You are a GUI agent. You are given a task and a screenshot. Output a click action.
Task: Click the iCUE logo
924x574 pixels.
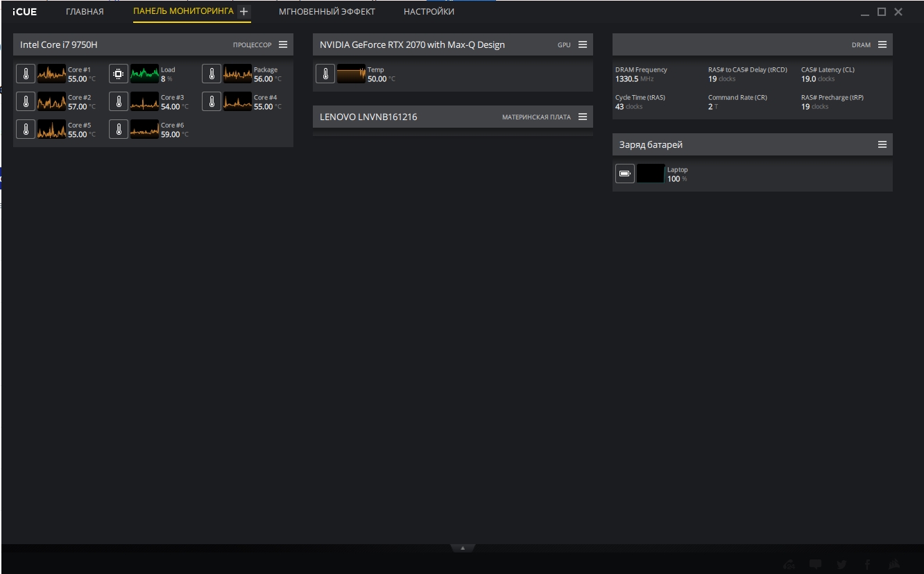click(x=25, y=12)
